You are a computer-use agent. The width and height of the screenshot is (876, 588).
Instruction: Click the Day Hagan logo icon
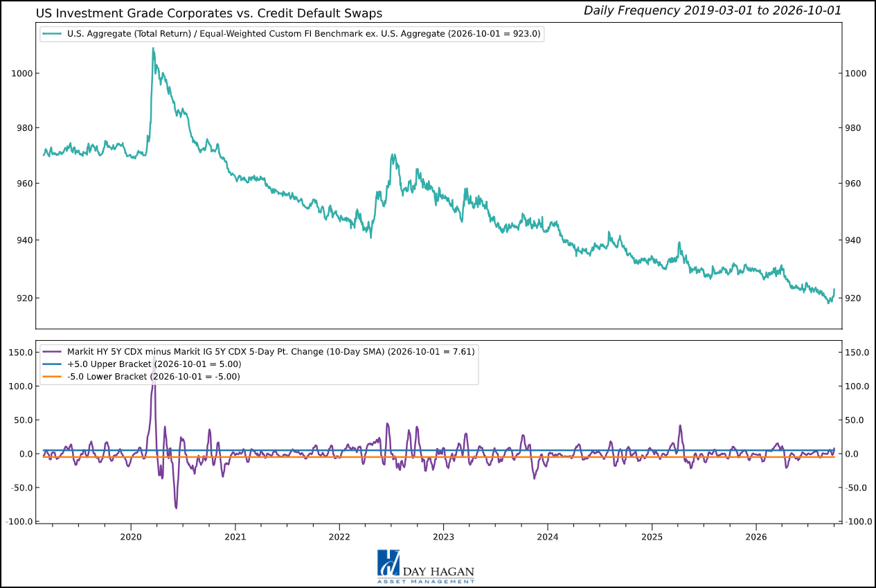point(388,563)
